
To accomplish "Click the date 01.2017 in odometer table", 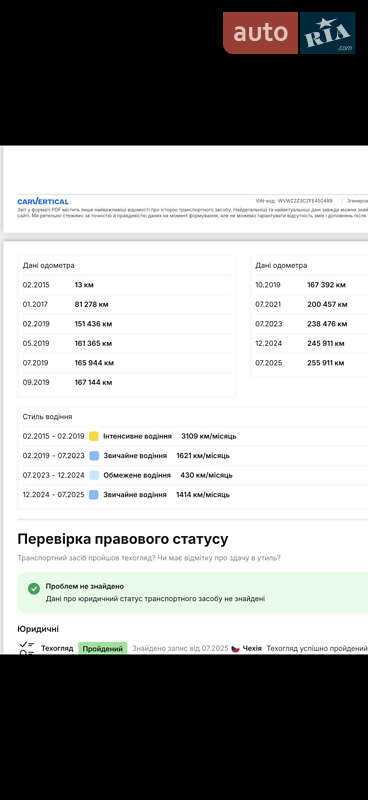I will click(x=35, y=304).
